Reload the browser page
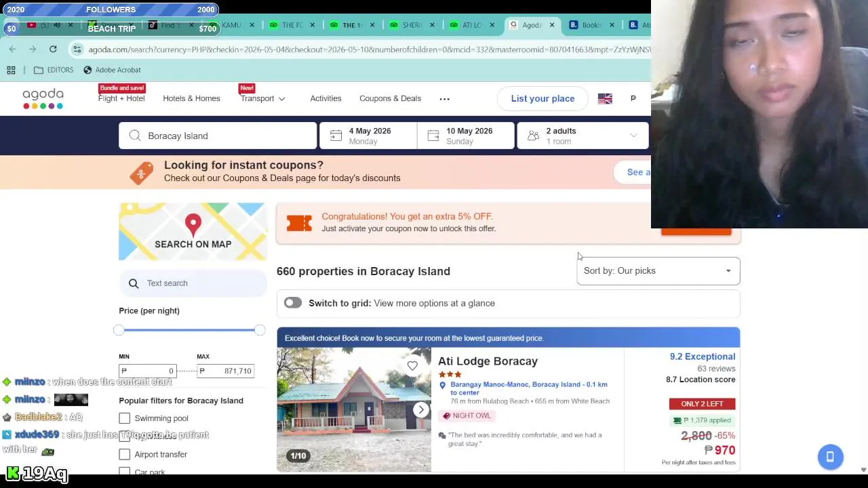Image resolution: width=868 pixels, height=488 pixels. coord(53,49)
